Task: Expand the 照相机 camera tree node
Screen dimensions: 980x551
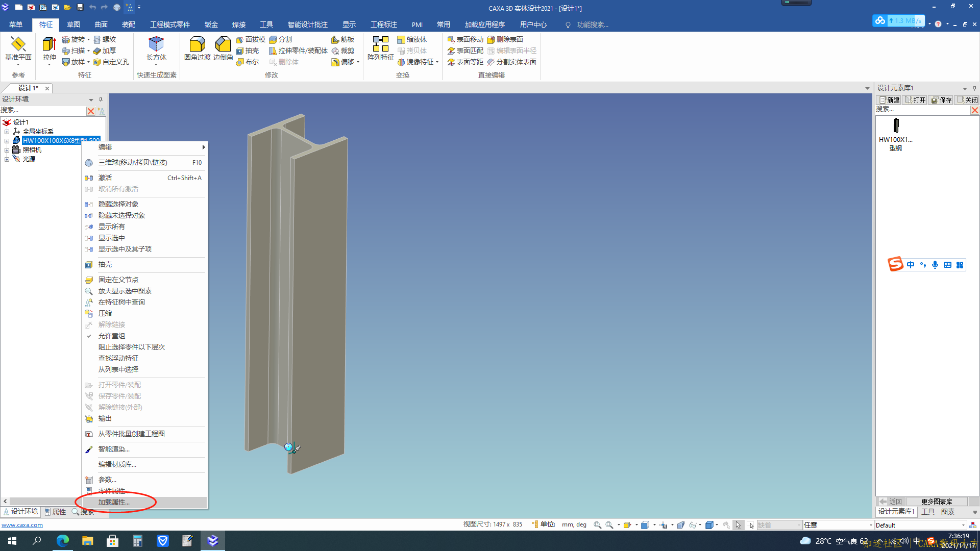Action: 7,149
